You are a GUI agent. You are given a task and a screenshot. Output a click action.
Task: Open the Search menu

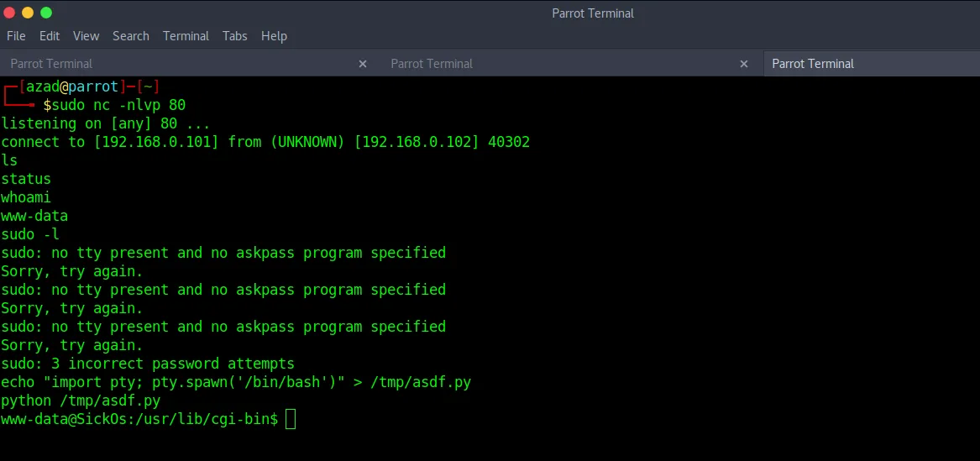coord(131,36)
